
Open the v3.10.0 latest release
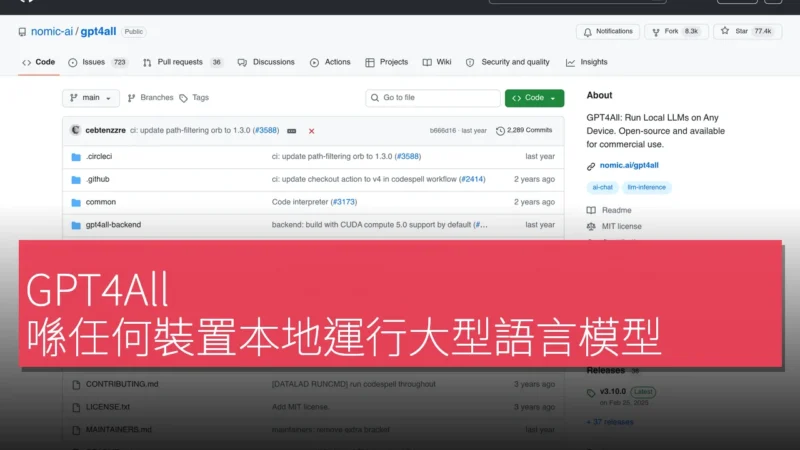(613, 392)
